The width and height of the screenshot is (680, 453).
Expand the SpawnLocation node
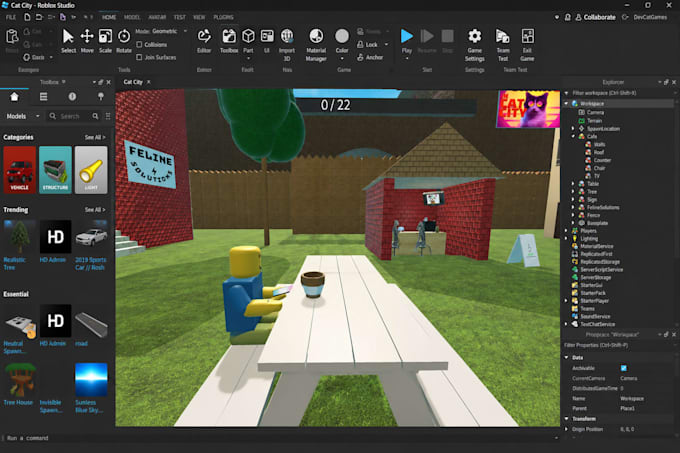(573, 128)
